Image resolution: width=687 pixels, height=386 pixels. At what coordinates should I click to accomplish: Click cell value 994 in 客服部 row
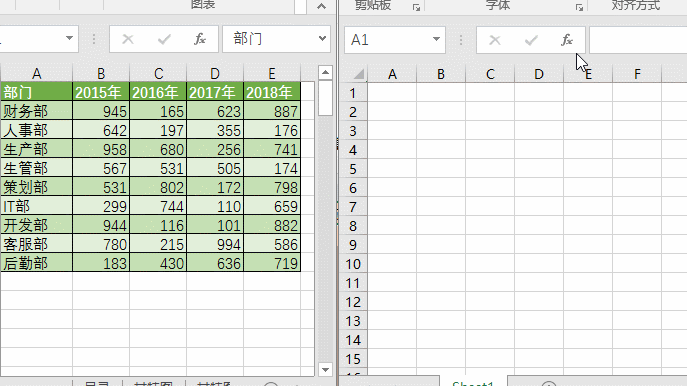point(215,244)
